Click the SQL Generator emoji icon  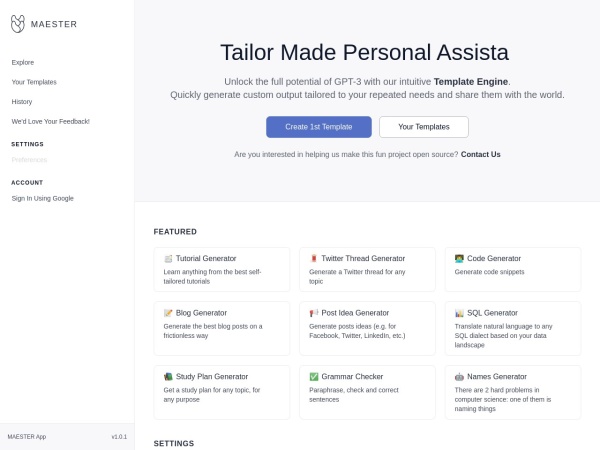click(x=459, y=313)
